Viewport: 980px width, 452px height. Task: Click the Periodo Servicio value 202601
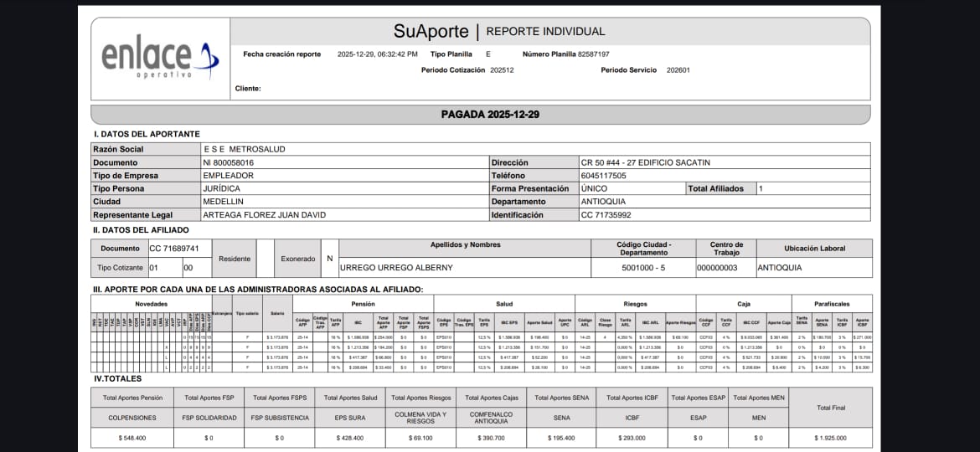(678, 70)
